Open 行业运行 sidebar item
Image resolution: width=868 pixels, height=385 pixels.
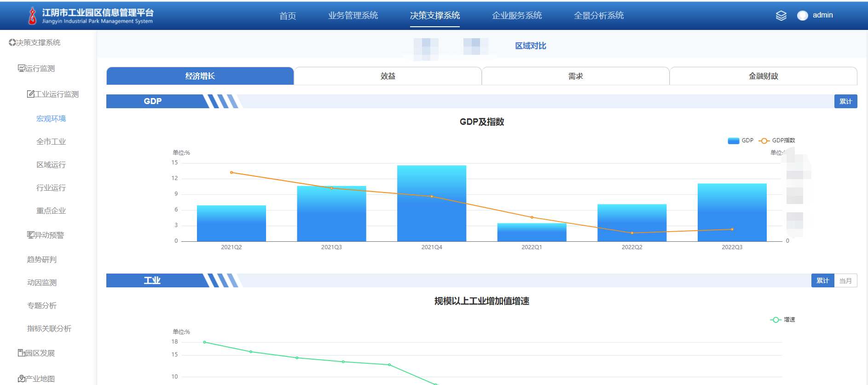coord(51,187)
